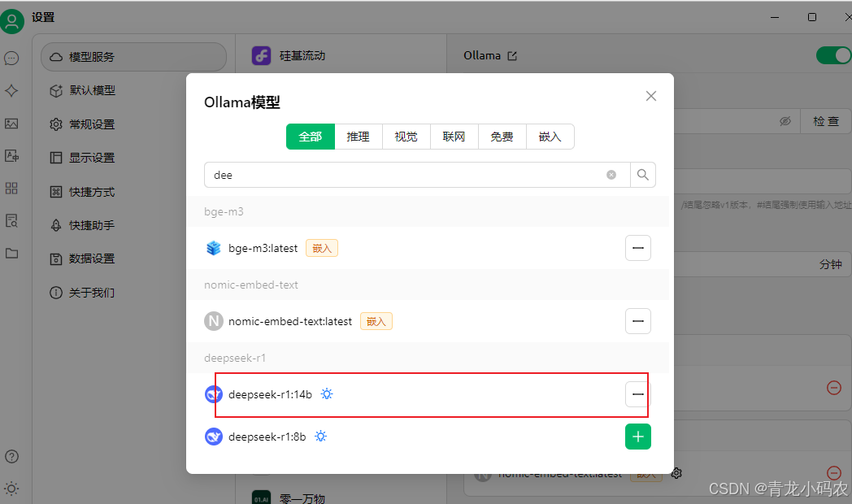This screenshot has width=852, height=504.
Task: Click the SiliconFlow provider logo
Action: tap(261, 55)
